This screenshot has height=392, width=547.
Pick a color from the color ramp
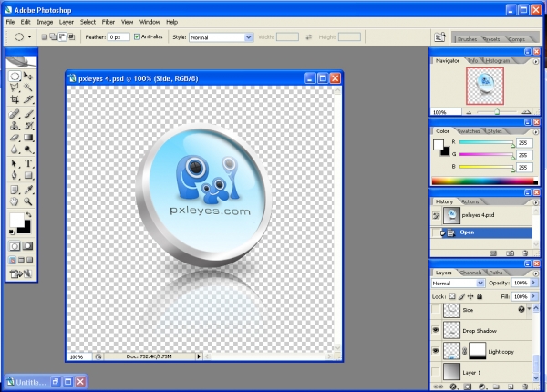point(485,181)
